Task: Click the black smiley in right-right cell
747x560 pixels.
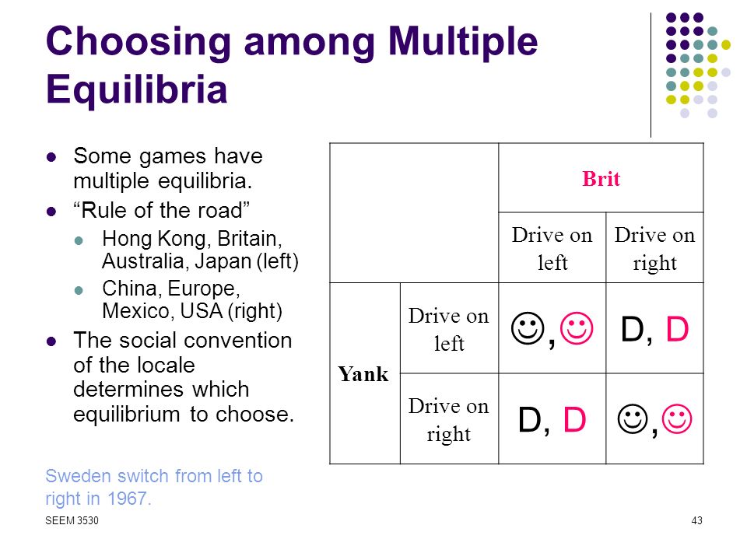Action: (633, 419)
